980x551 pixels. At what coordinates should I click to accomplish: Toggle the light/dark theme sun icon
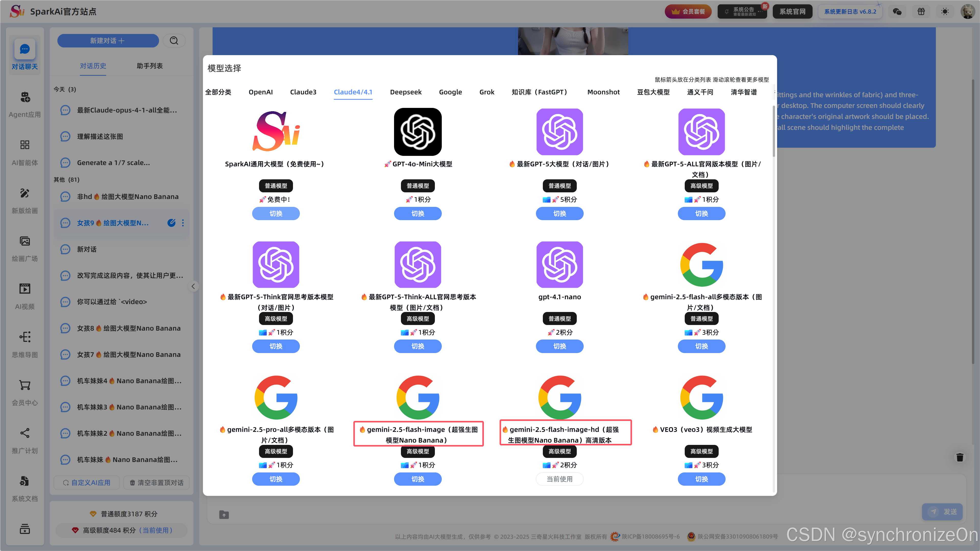[x=945, y=11]
